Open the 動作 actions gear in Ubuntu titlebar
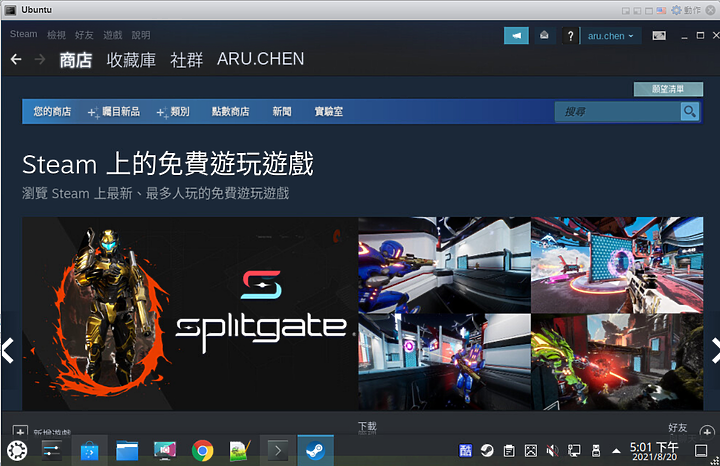The height and width of the screenshot is (466, 720). (686, 10)
